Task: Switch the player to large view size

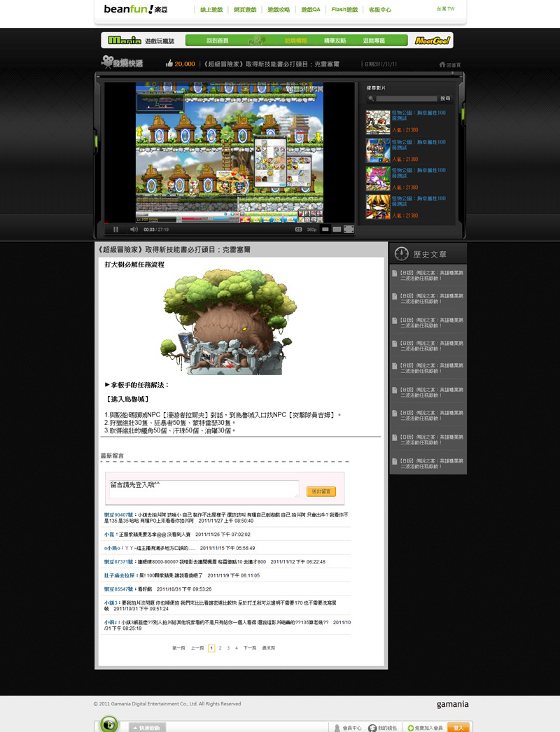Action: (337, 230)
